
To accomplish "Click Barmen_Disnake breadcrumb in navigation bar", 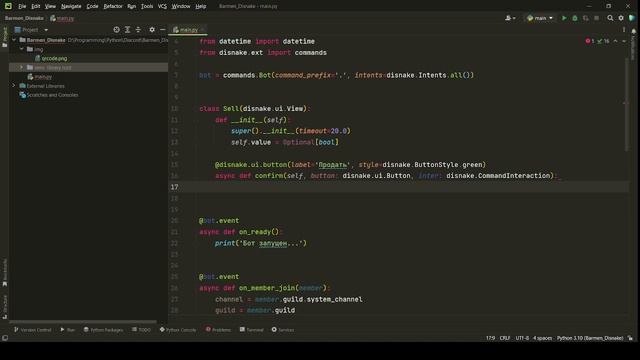I will (x=24, y=18).
